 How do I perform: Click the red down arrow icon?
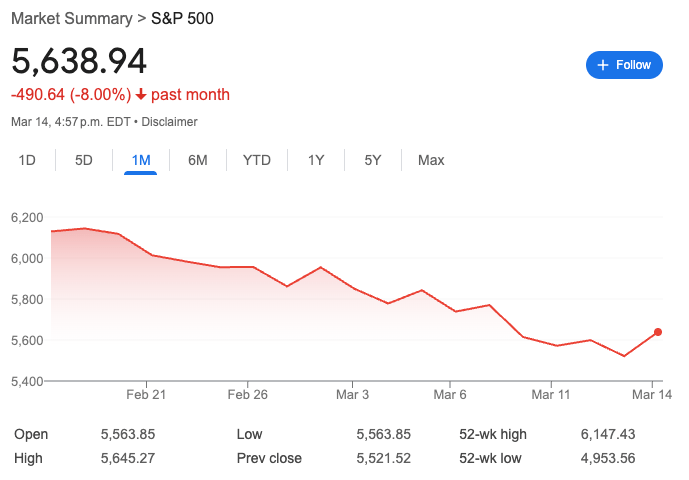[141, 95]
